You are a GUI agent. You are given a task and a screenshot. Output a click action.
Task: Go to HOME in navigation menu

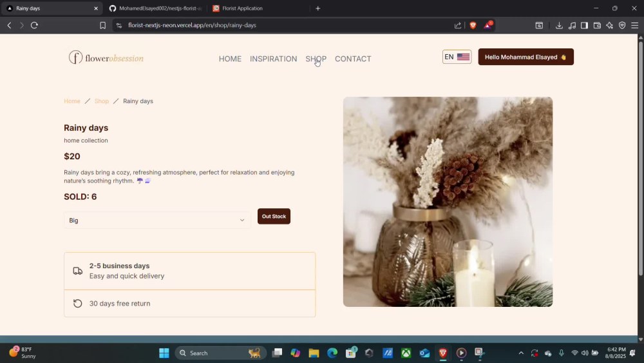(230, 59)
